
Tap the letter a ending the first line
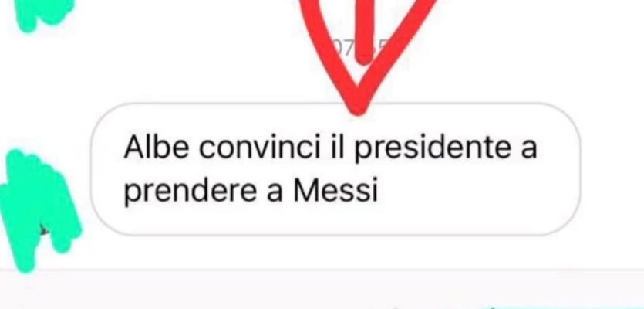point(529,151)
